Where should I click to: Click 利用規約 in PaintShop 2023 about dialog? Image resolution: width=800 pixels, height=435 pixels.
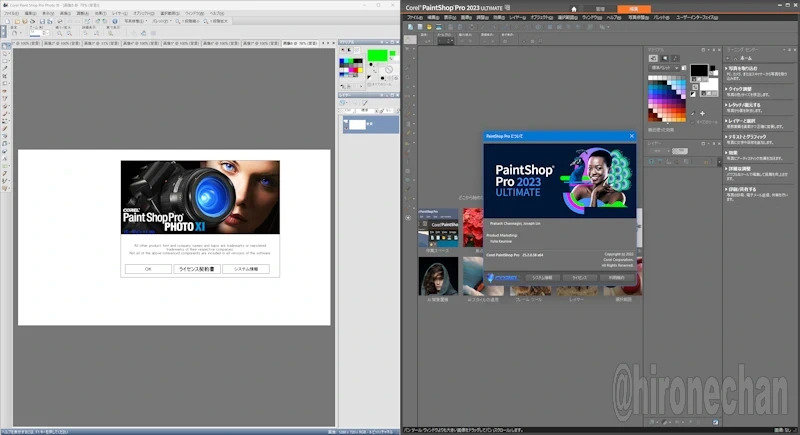616,278
